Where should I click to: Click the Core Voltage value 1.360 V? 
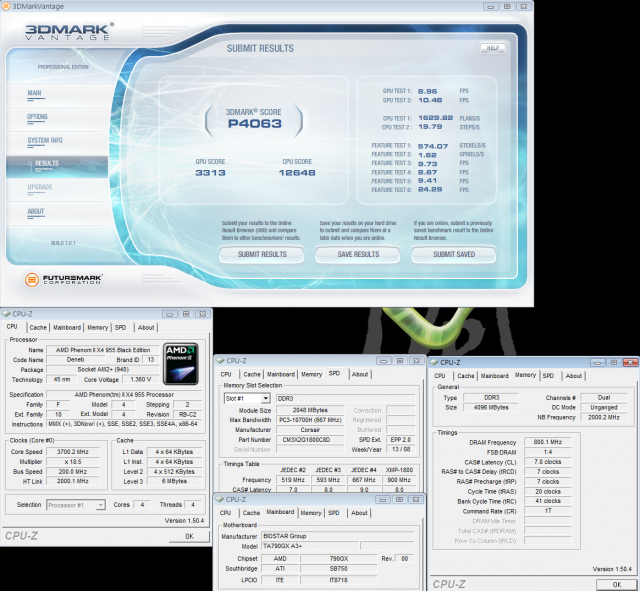pos(141,380)
